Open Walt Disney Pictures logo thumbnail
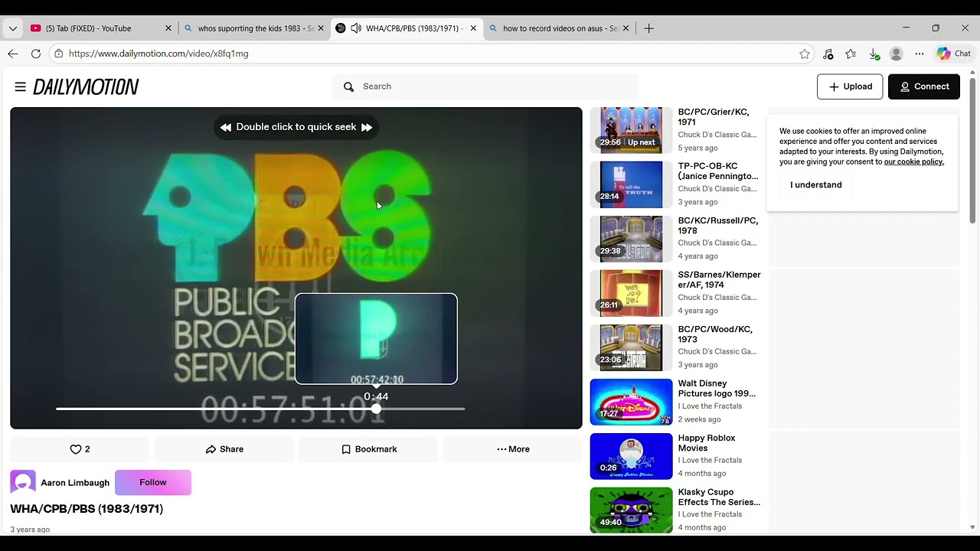The image size is (980, 551). click(x=631, y=402)
